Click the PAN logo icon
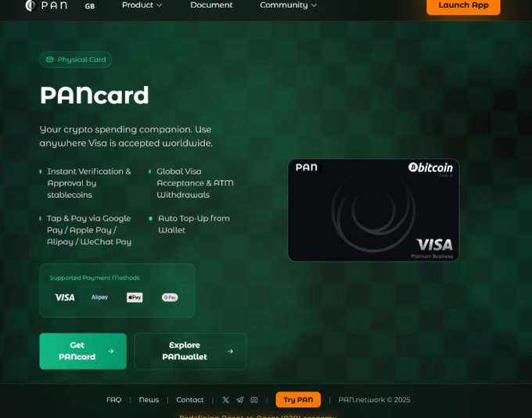 point(31,5)
